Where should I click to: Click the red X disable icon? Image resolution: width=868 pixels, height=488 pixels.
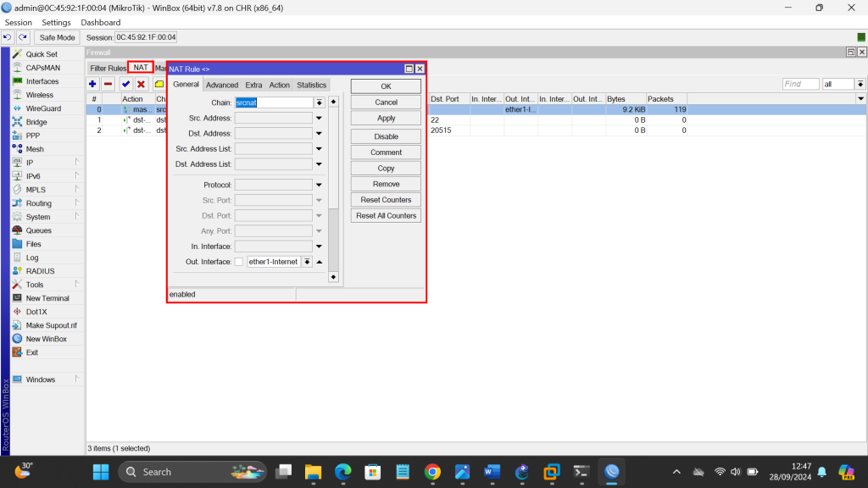[x=141, y=84]
